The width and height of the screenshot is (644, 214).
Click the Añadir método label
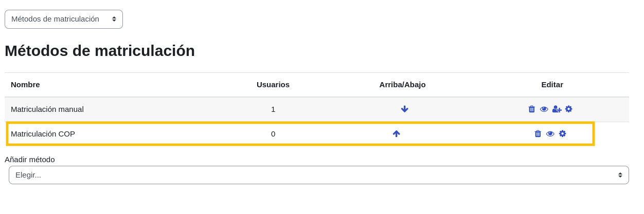pyautogui.click(x=30, y=160)
